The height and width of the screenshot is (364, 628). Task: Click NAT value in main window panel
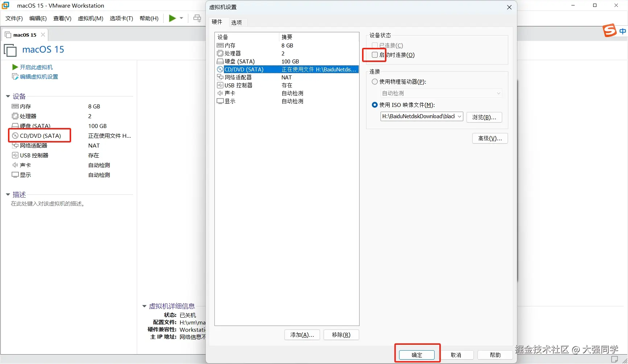[x=94, y=145]
